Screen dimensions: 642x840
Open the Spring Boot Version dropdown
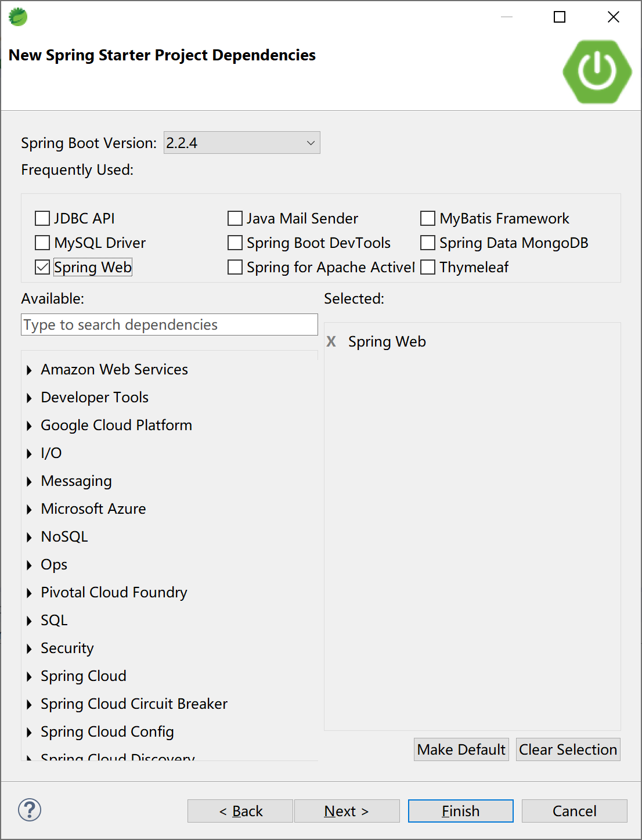pos(241,143)
